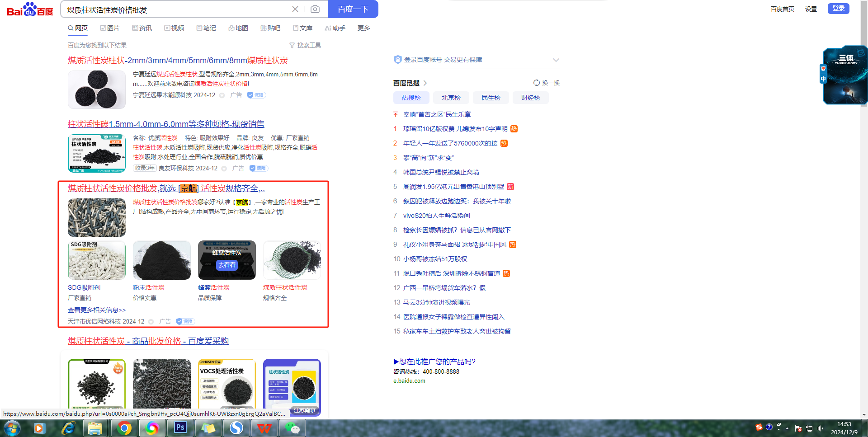
Task: Open the 煤质柱状活性炭 - 商品批发价格 - 百度爱采购 result
Action: (148, 341)
